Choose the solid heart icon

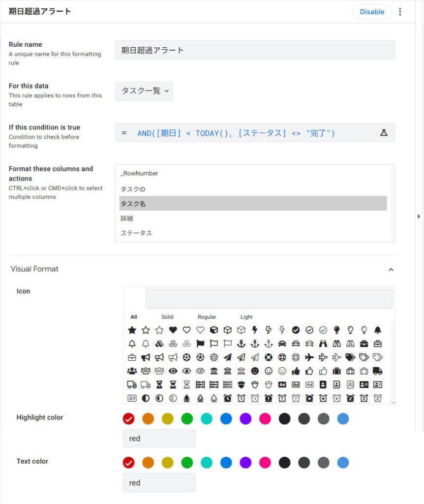[173, 330]
